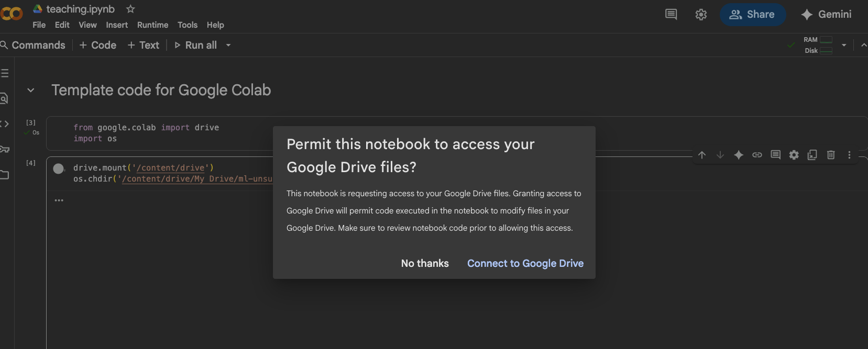Add a comment via cell toolbar icon
Image resolution: width=868 pixels, height=349 pixels.
point(775,155)
